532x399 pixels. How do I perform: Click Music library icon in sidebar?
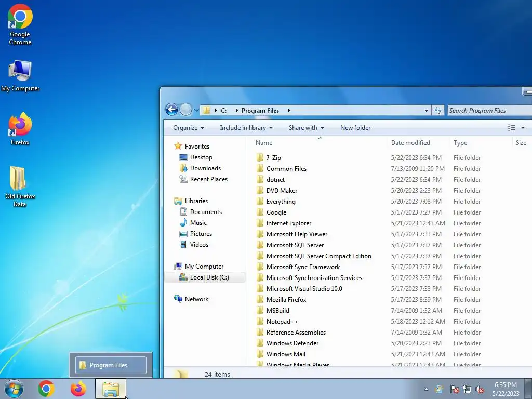(x=183, y=222)
